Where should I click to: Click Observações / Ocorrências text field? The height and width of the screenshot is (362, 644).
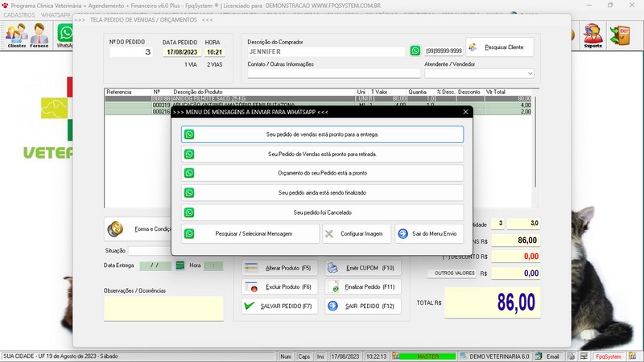click(163, 308)
